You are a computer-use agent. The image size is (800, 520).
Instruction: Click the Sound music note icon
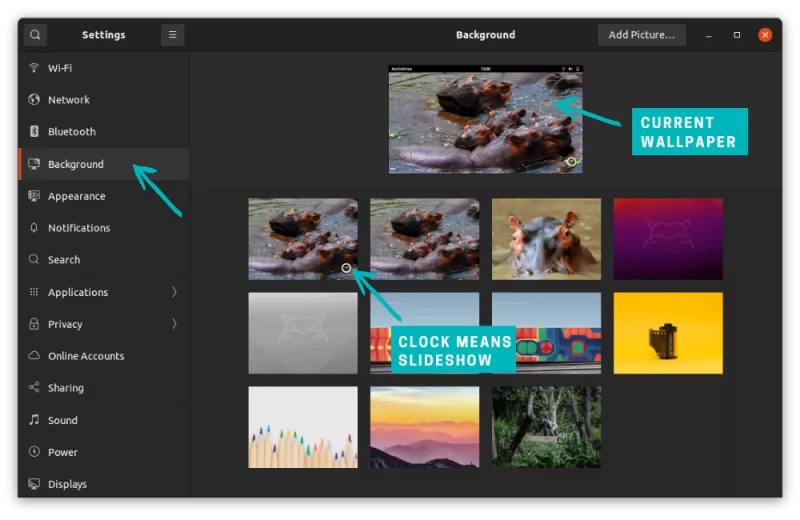coord(34,419)
